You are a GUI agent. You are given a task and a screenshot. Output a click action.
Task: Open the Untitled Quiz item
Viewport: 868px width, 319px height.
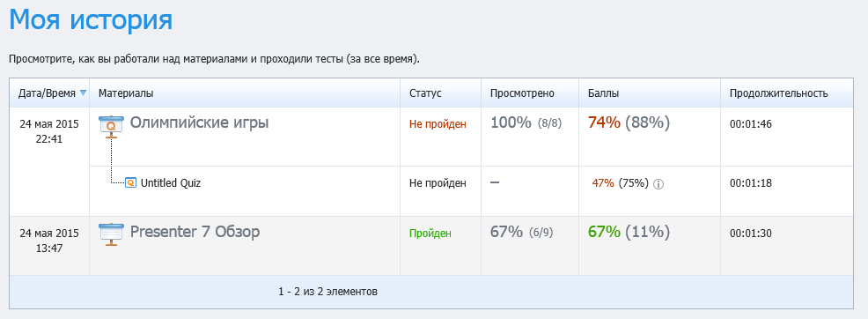tap(171, 182)
